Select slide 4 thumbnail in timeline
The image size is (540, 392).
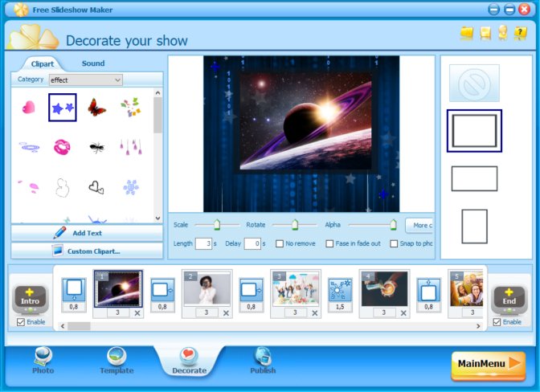[x=384, y=289]
